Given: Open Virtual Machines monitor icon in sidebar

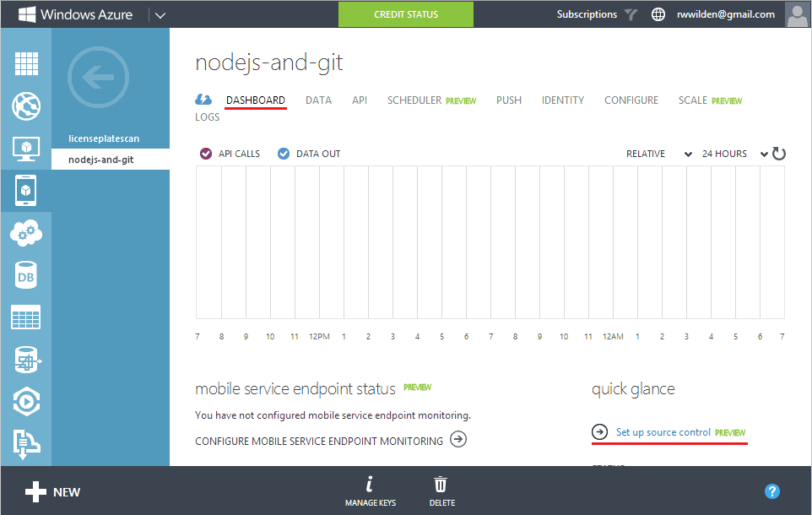Looking at the screenshot, I should click(26, 149).
